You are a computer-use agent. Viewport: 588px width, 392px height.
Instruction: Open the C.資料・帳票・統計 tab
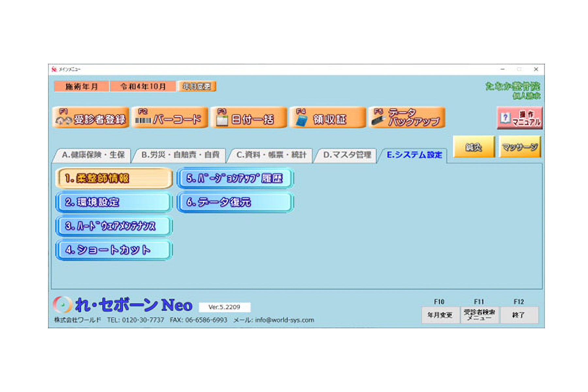click(271, 155)
